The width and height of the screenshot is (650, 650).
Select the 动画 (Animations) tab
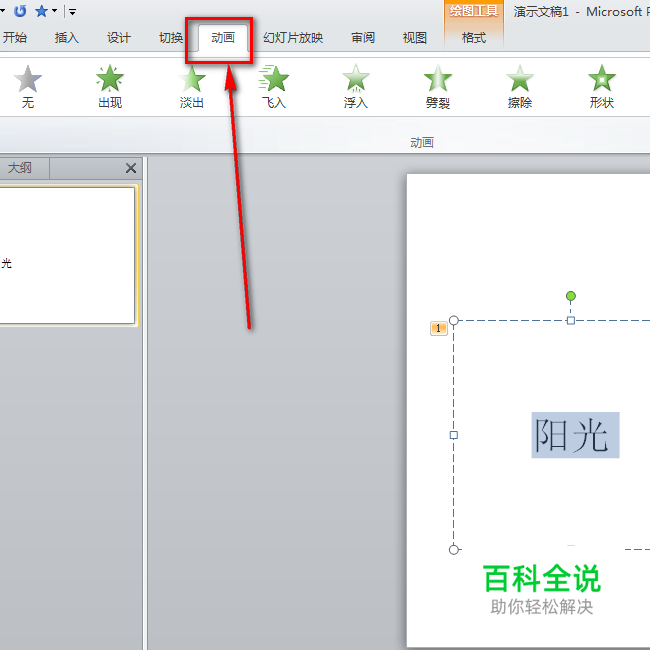(223, 38)
